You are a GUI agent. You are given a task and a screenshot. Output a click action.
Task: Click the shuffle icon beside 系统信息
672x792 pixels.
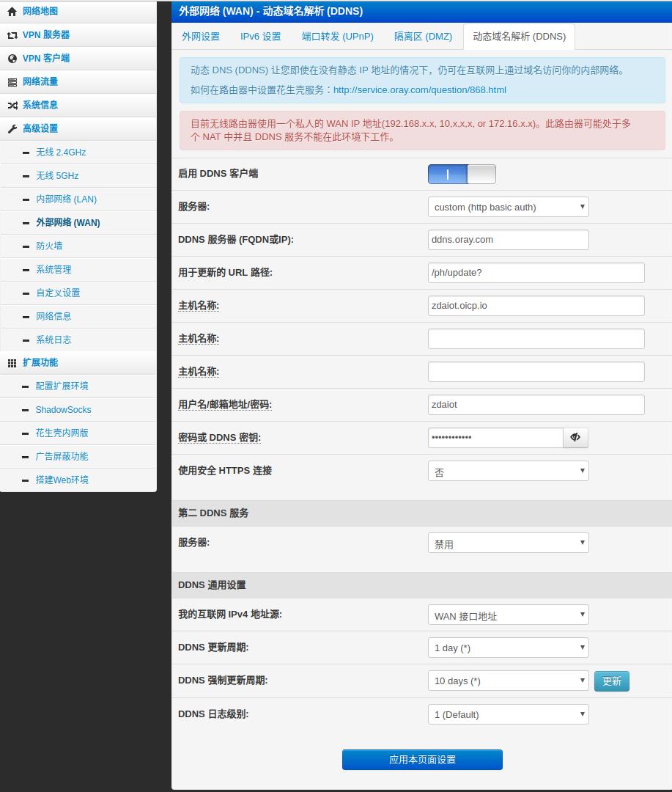click(x=12, y=106)
